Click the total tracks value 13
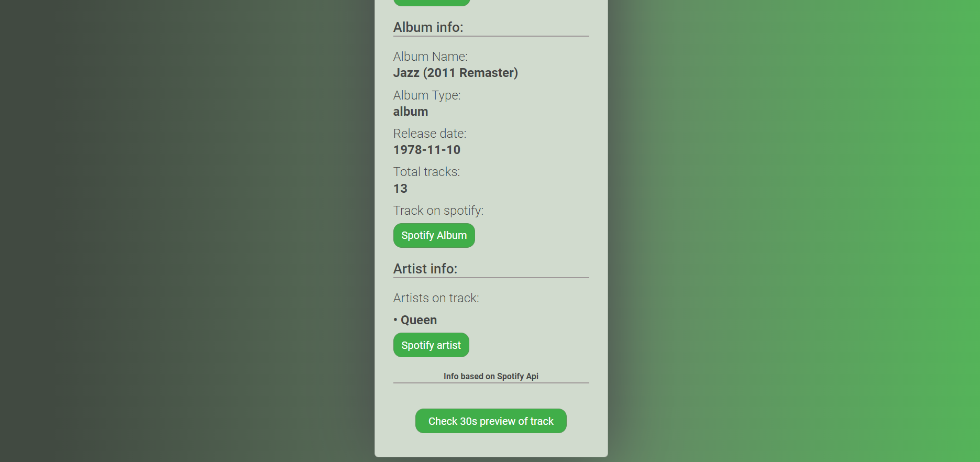 pyautogui.click(x=400, y=188)
